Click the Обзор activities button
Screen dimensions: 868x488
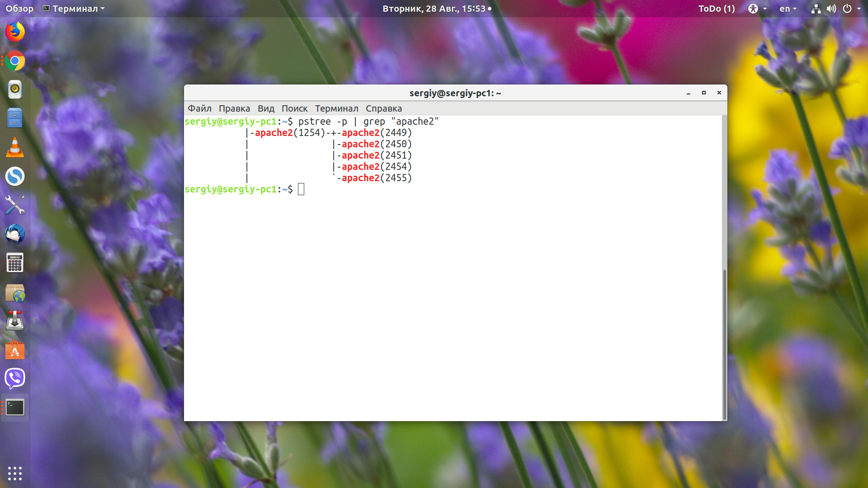click(19, 9)
